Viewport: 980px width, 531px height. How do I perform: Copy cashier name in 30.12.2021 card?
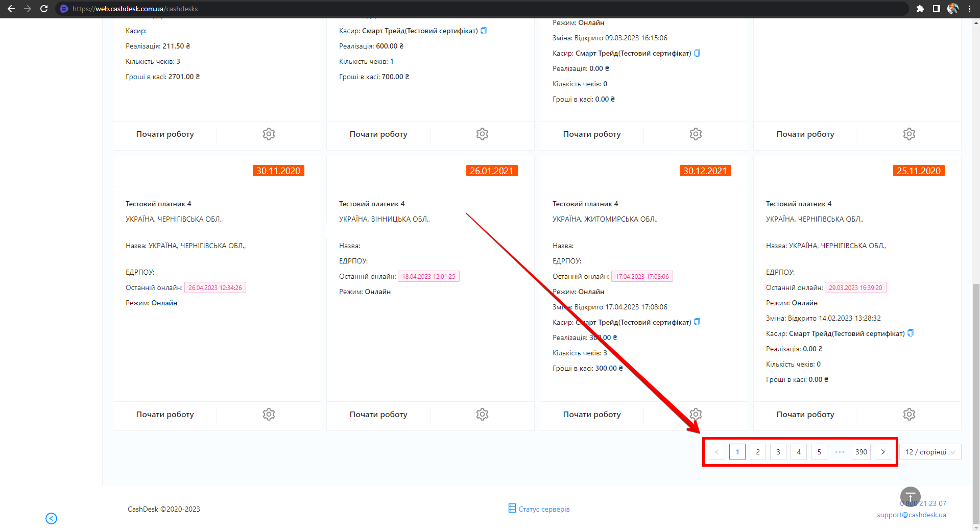[x=697, y=322]
